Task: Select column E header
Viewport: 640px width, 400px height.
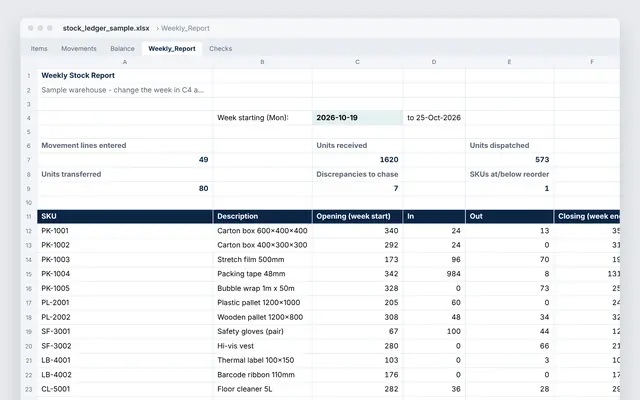Action: (x=509, y=62)
